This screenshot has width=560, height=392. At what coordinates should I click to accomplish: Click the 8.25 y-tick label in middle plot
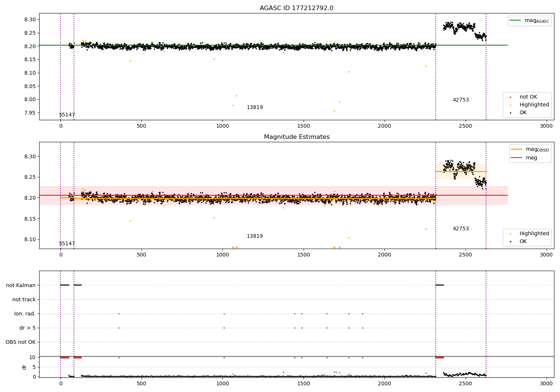click(30, 177)
